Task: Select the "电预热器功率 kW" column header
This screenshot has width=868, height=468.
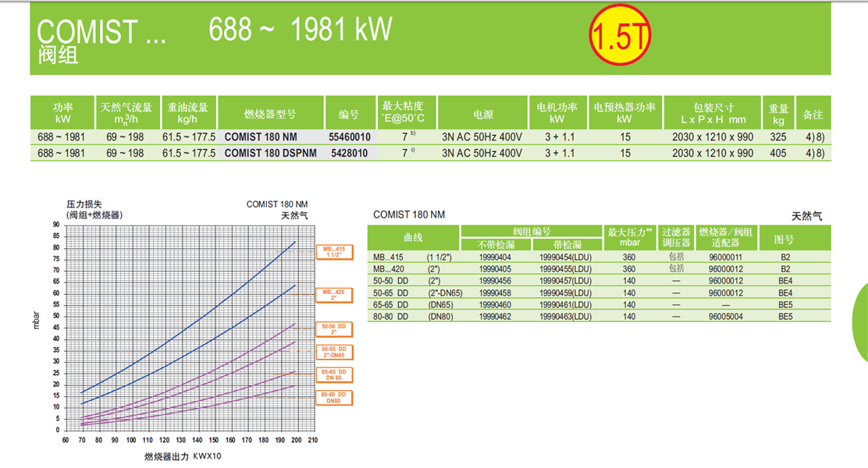Action: coord(624,113)
